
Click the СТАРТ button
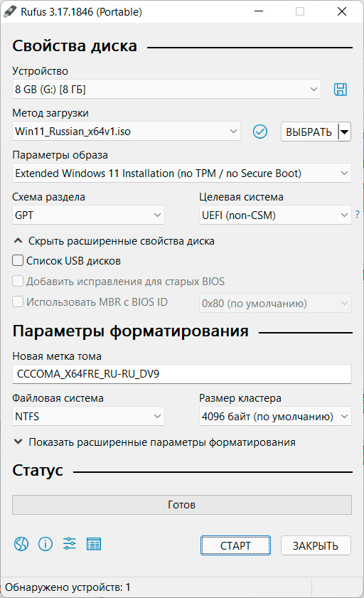click(235, 545)
